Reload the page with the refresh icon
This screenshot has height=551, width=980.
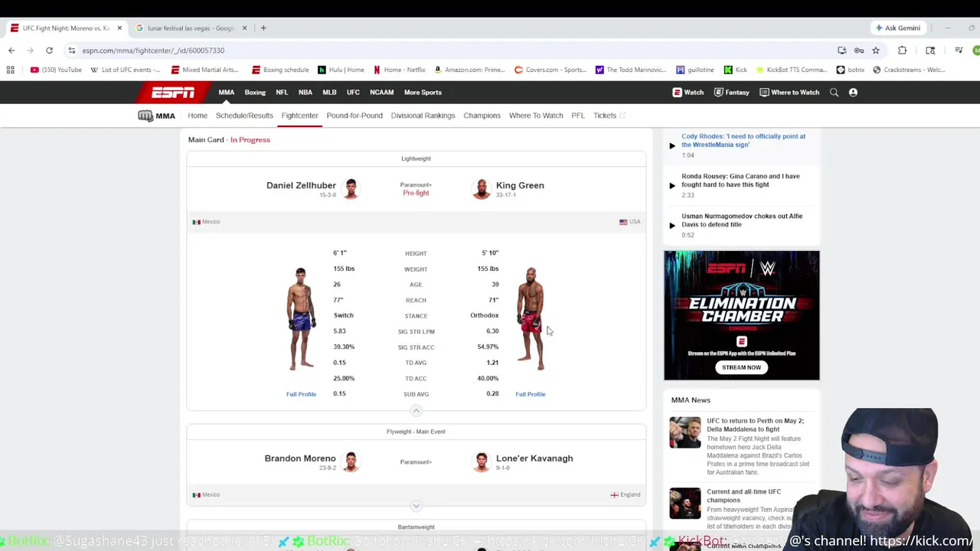[49, 51]
